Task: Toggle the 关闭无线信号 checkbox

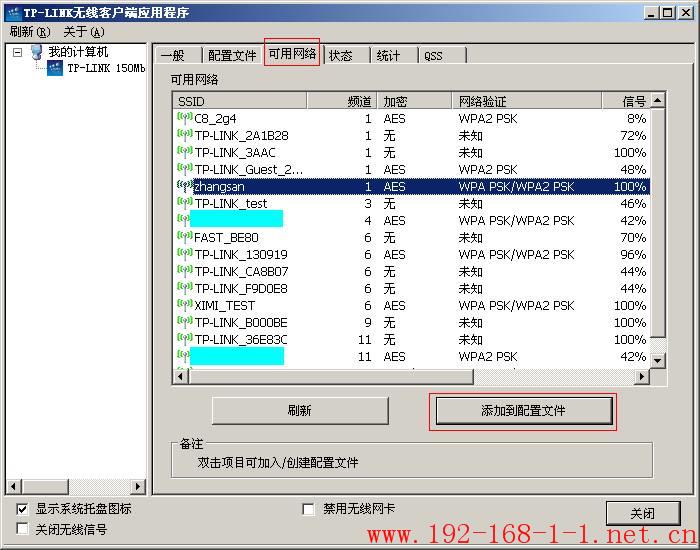Action: [22, 529]
